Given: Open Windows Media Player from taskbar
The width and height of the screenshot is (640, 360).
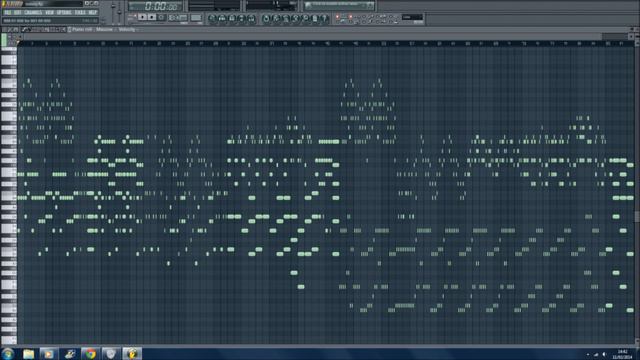Looking at the screenshot, I should point(48,353).
